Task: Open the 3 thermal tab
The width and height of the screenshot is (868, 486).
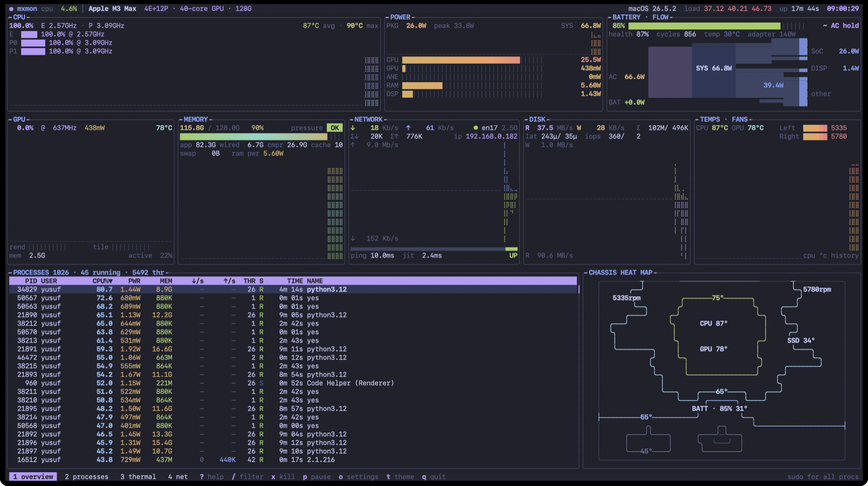Action: coord(138,477)
